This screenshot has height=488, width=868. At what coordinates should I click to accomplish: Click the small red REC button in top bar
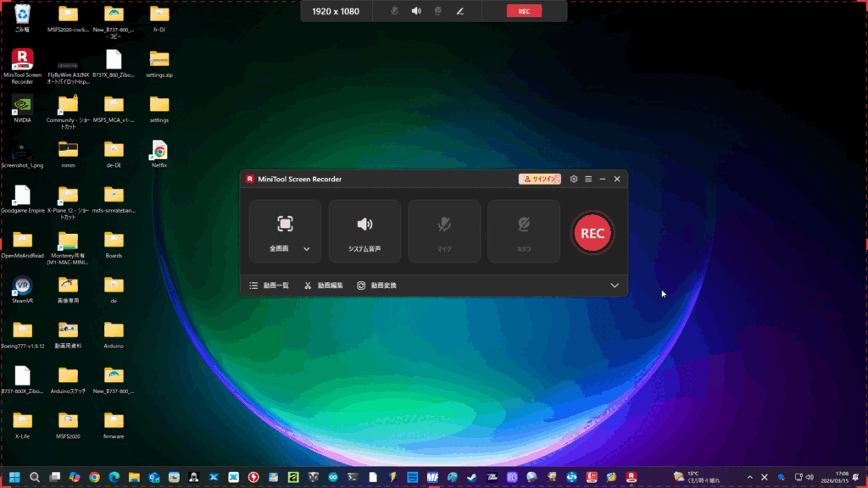[x=524, y=11]
